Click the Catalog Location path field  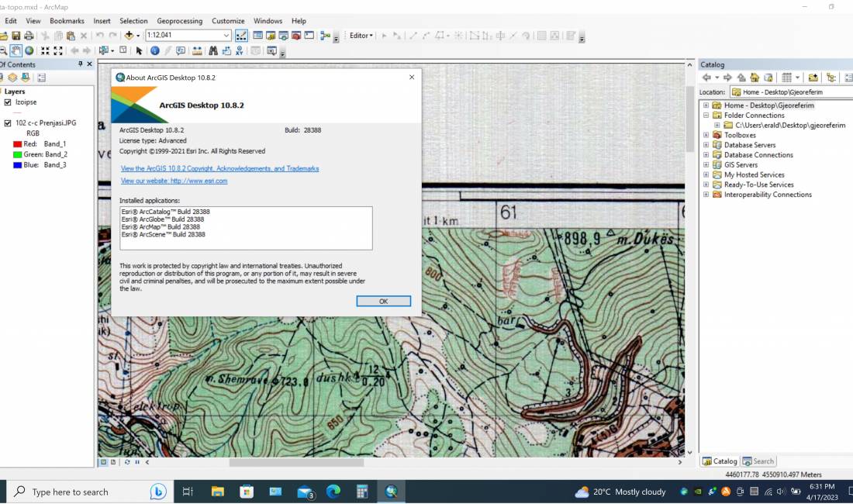[x=792, y=92]
